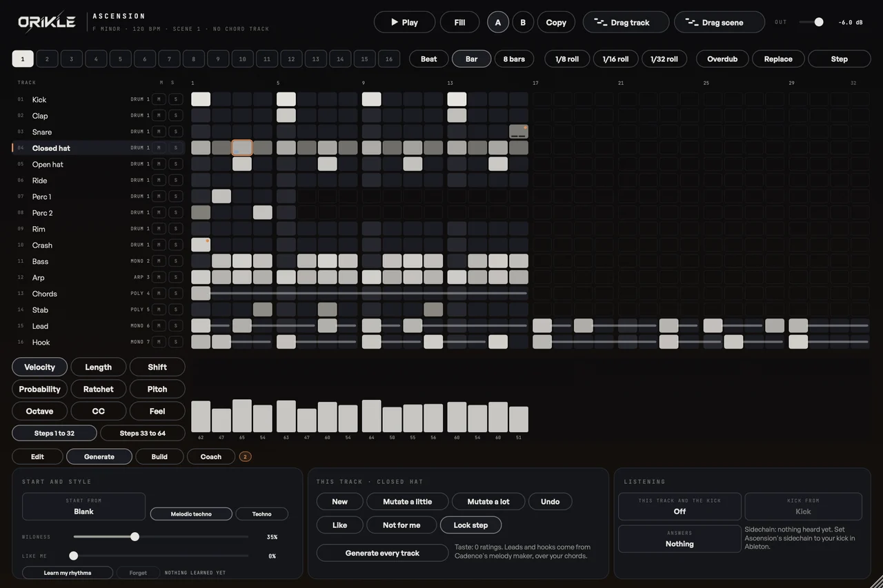
Task: Select the Ratchet lane tab
Action: pyautogui.click(x=99, y=389)
